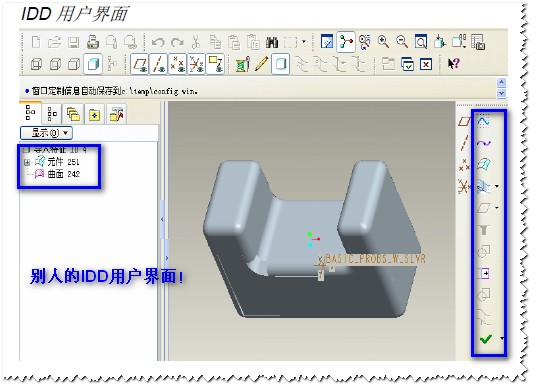Open the 显示 dropdown menu
Screen dimensions: 537x391
[x=47, y=133]
